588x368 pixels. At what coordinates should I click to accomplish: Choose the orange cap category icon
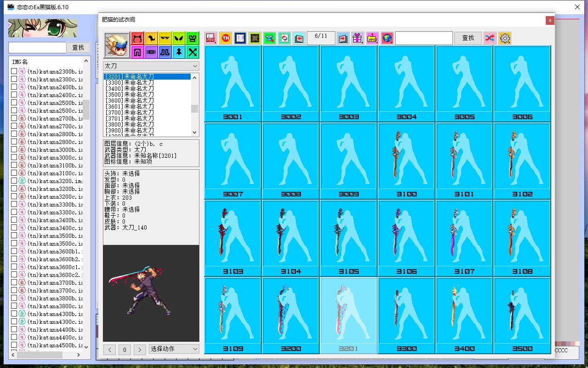pyautogui.click(x=151, y=38)
